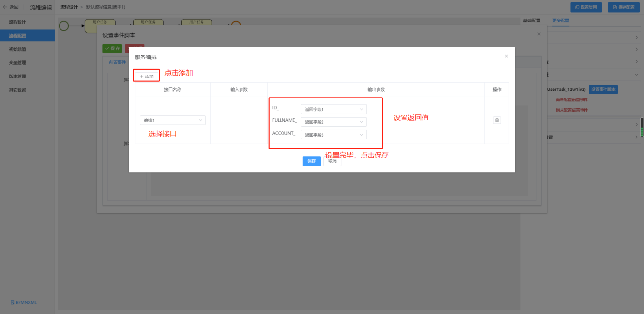The image size is (644, 314).
Task: Select 流程设计 in the left sidebar
Action: point(18,22)
